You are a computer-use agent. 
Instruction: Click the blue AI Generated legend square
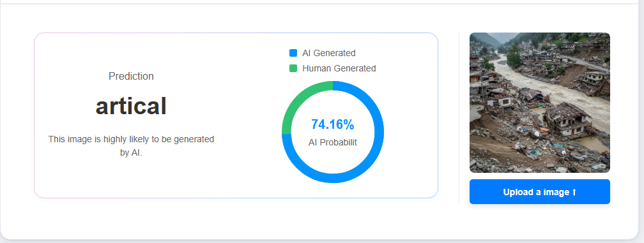(293, 53)
